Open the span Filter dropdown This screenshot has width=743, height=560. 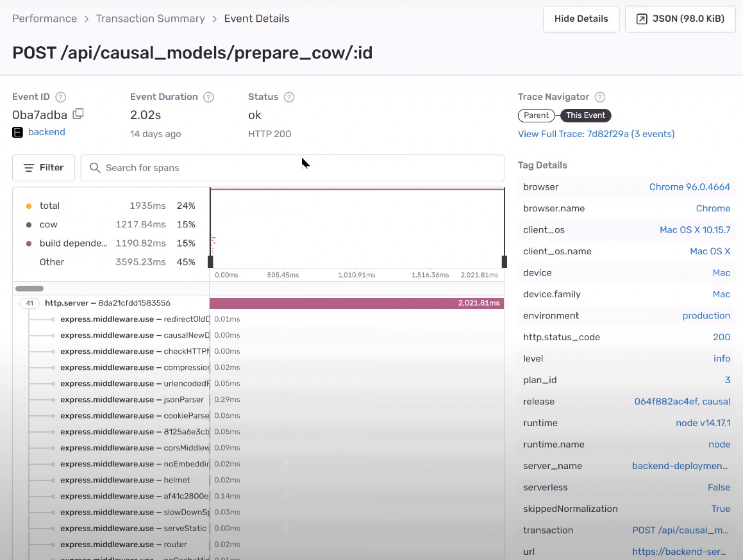coord(44,168)
